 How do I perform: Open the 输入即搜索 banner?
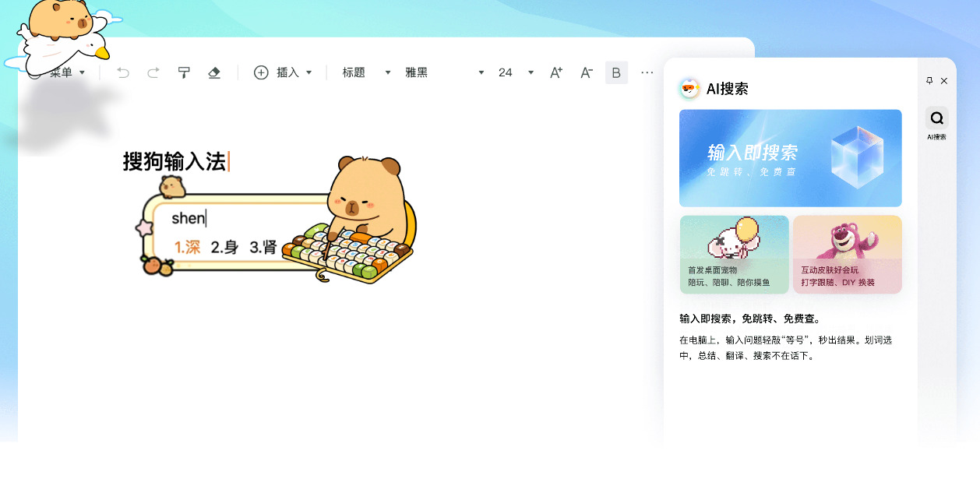(791, 158)
